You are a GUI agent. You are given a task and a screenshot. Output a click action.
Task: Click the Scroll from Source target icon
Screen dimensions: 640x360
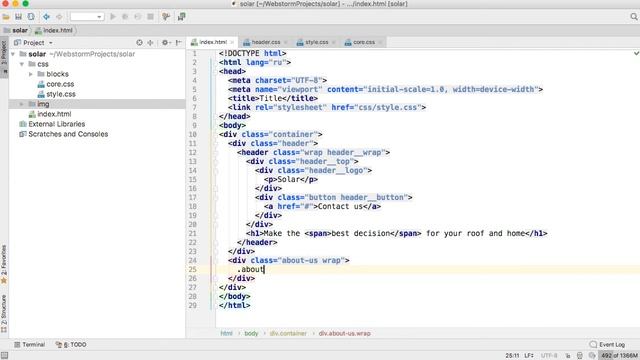tap(139, 42)
